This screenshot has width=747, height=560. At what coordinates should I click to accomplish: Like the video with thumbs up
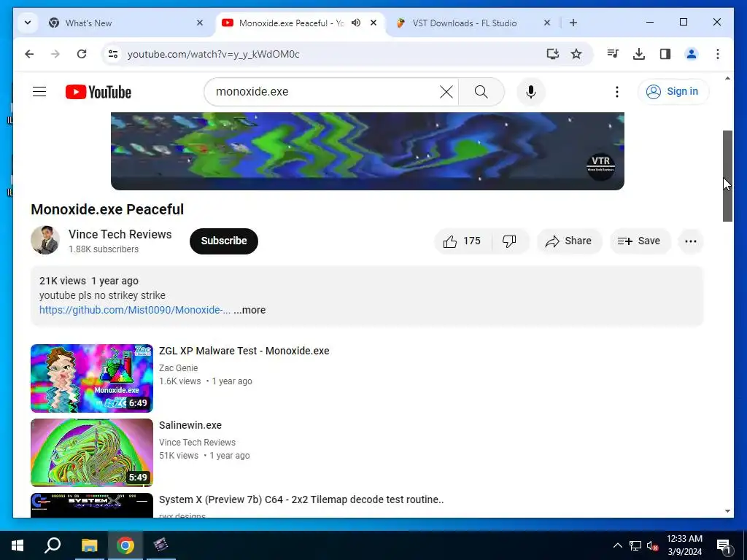click(462, 241)
